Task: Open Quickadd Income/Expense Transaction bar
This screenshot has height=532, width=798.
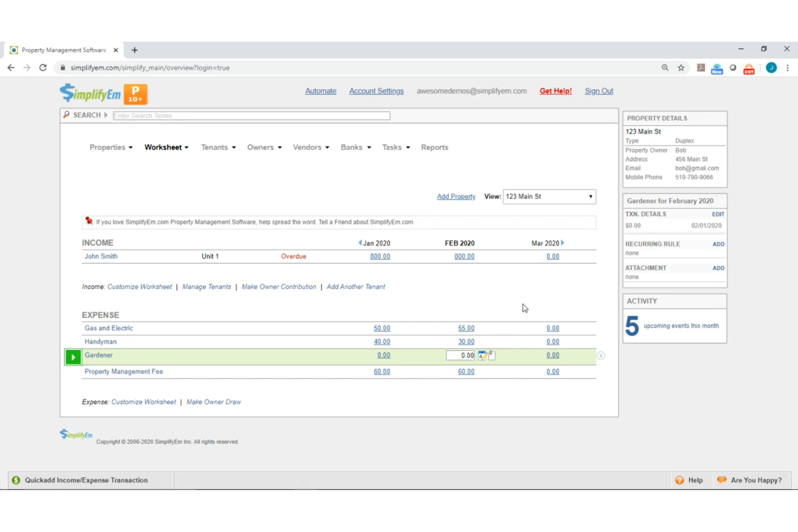Action: (x=91, y=480)
